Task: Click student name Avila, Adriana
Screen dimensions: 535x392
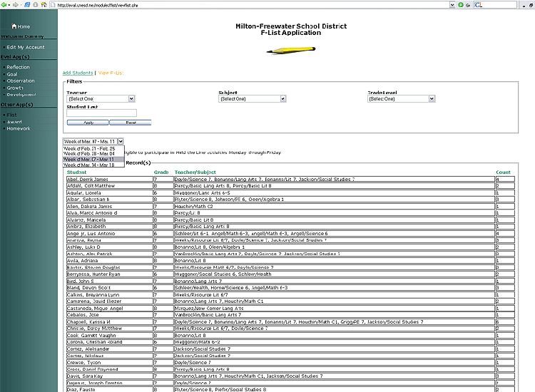Action: coord(82,260)
